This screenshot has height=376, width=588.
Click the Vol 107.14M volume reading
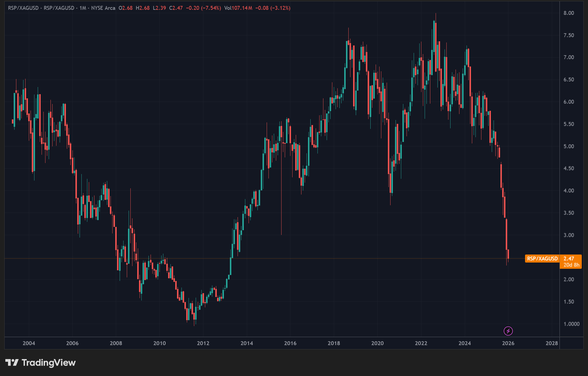point(238,8)
